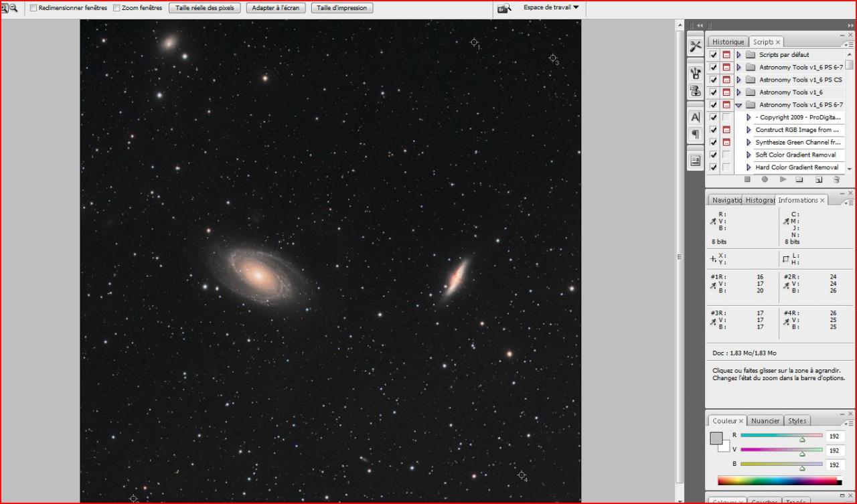Open the Layer Comps dock icon

click(x=696, y=161)
